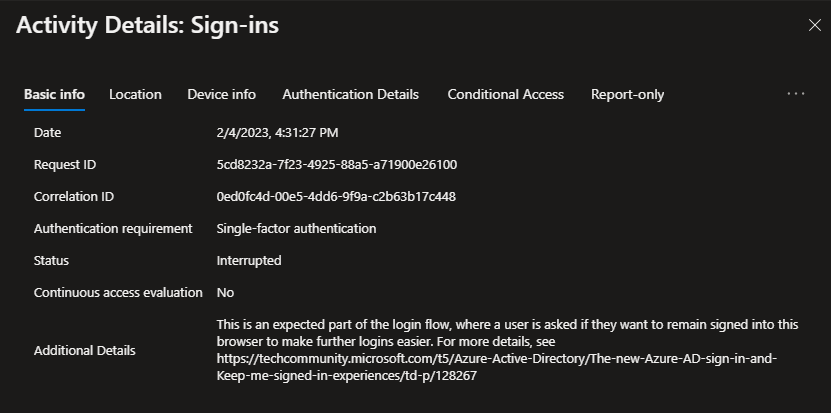This screenshot has width=831, height=413.
Task: Click the Single-factor authentication value
Action: [296, 228]
